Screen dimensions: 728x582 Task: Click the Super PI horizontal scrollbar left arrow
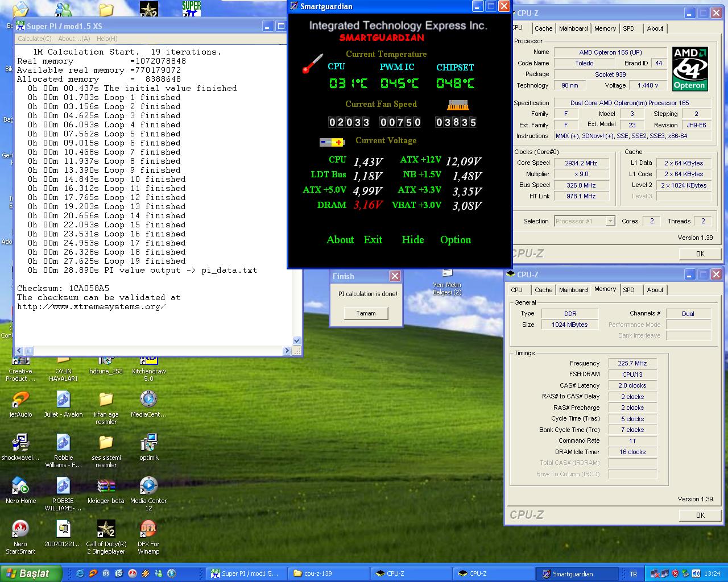point(19,351)
